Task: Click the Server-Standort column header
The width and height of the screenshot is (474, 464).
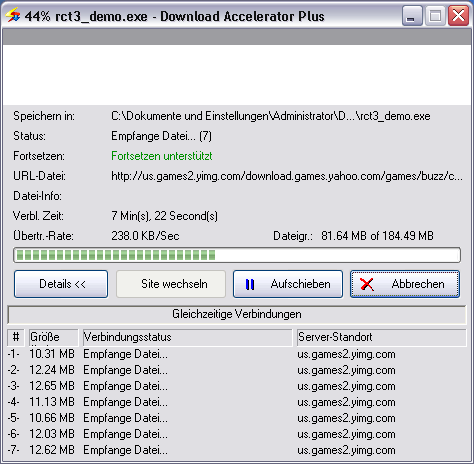Action: [x=382, y=337]
